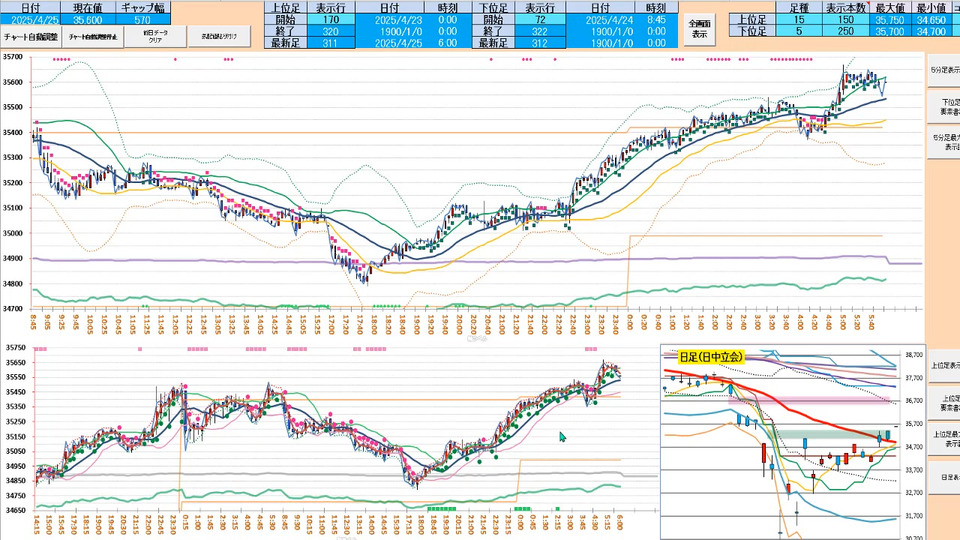Select the 下位足 最小値 cell 34,700
Viewport: 960px width, 540px height.
tap(931, 31)
